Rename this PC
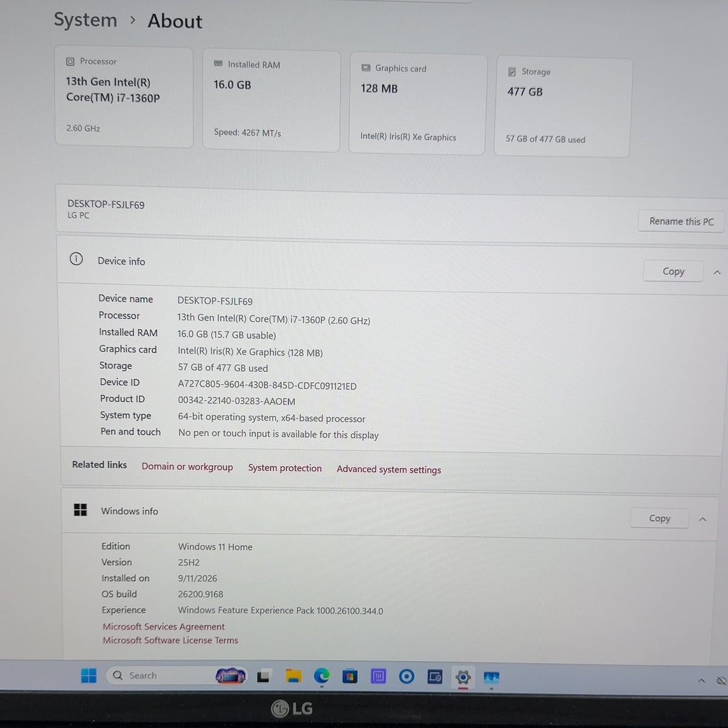 click(681, 221)
